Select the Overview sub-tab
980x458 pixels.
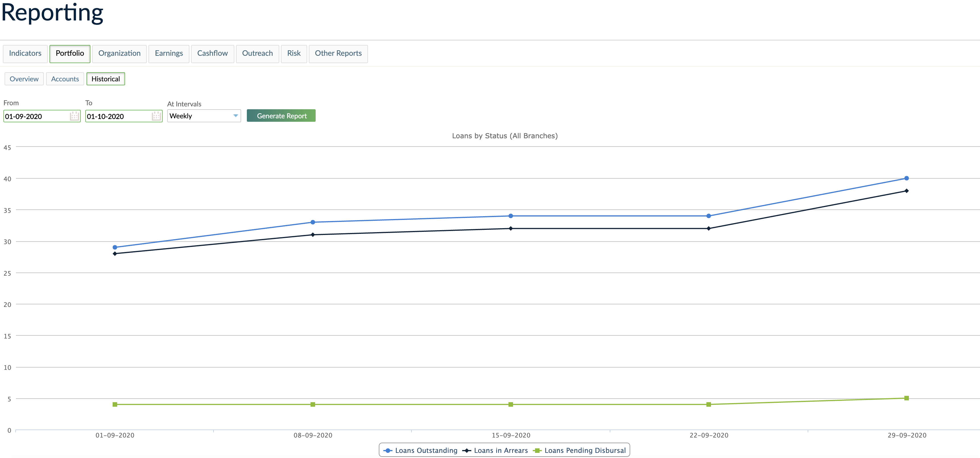[x=24, y=79]
